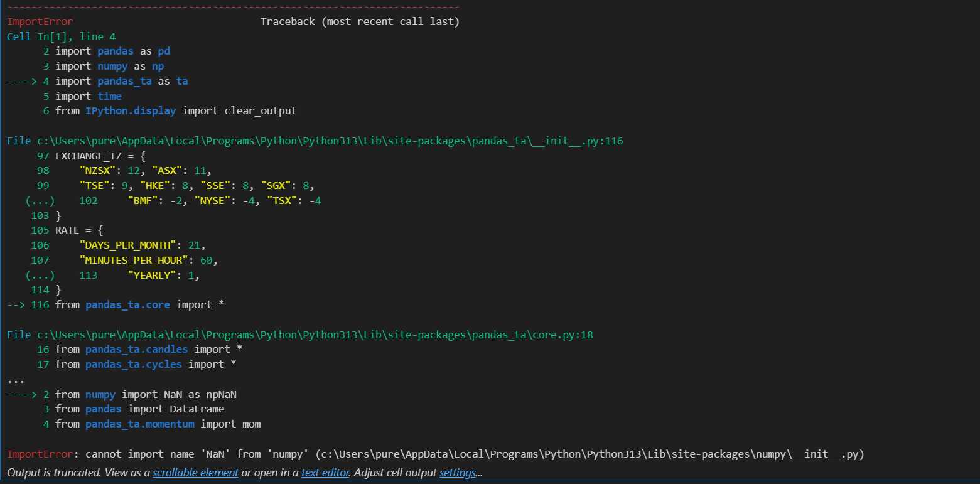Click the 'import pandas_ta as ta' line
The image size is (980, 484).
pyautogui.click(x=122, y=82)
